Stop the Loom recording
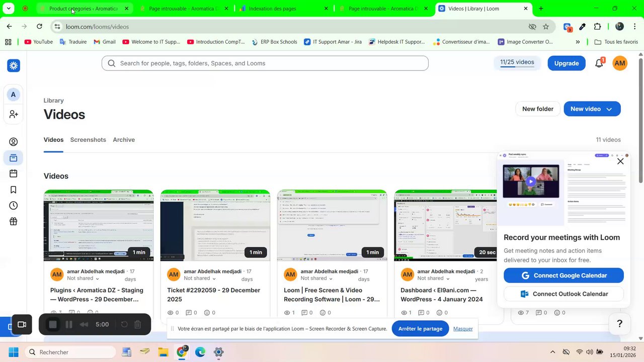 [x=53, y=325]
